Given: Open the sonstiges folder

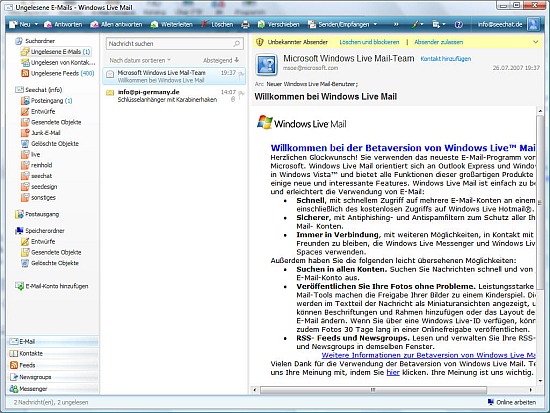Looking at the screenshot, I should coord(38,198).
